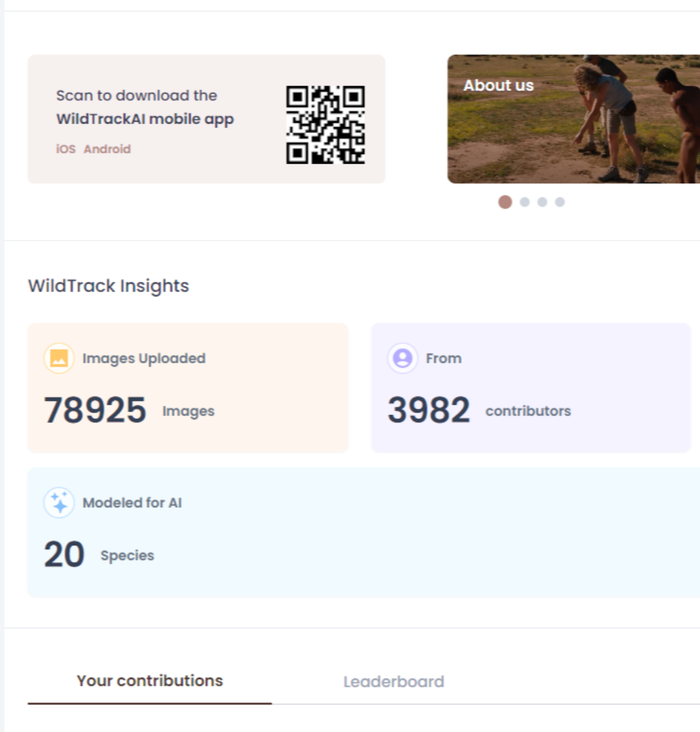Viewport: 700px width, 732px height.
Task: Switch to the Your contributions tab
Action: pos(150,681)
